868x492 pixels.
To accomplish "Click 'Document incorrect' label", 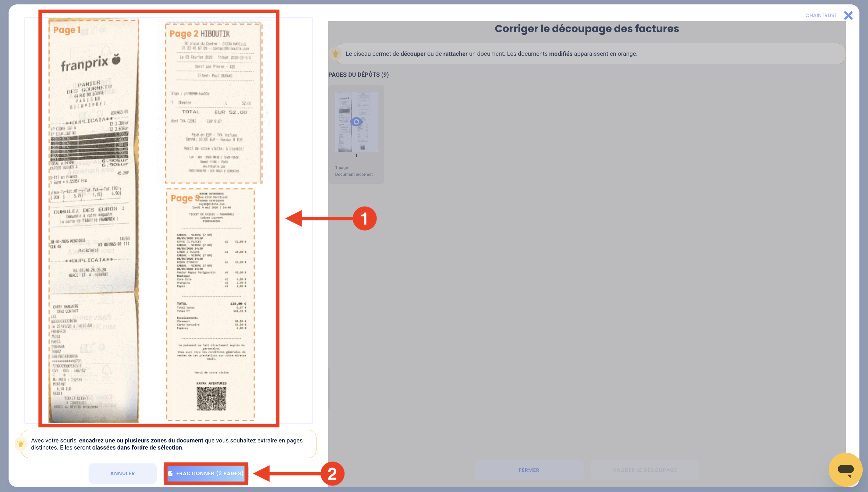I will [354, 174].
